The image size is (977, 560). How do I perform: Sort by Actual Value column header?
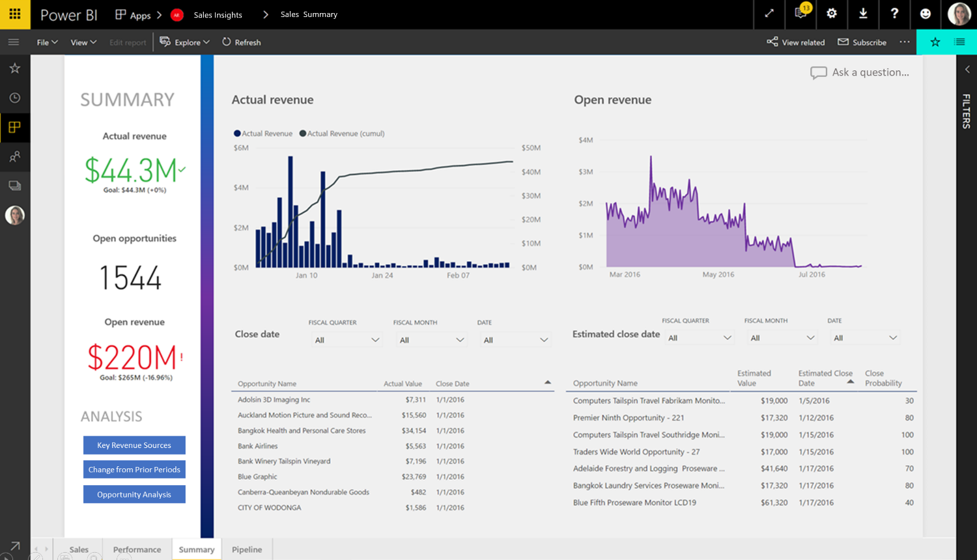pos(403,384)
